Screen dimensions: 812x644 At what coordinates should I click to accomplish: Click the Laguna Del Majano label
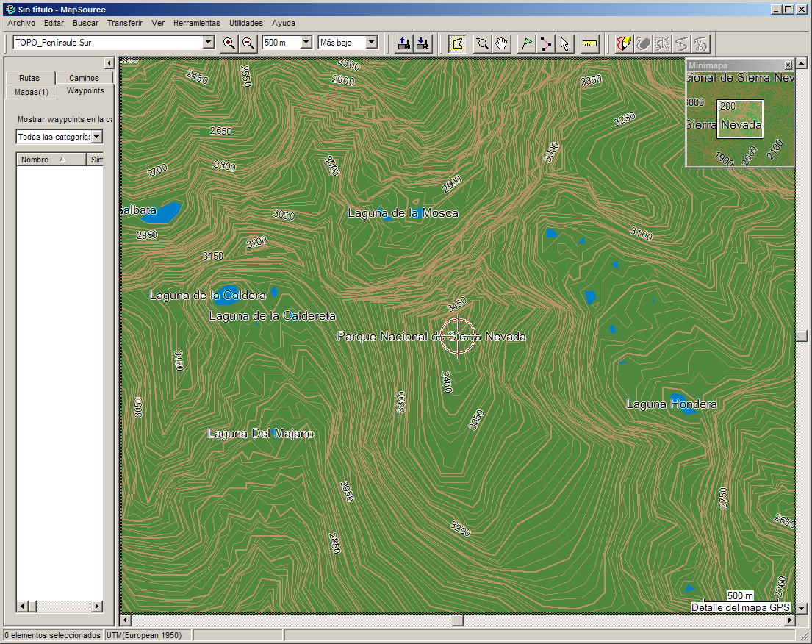click(x=260, y=434)
